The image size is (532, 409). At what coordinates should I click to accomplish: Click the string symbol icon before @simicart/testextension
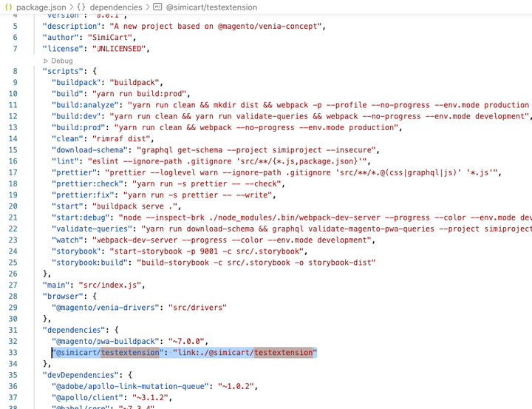coord(157,7)
